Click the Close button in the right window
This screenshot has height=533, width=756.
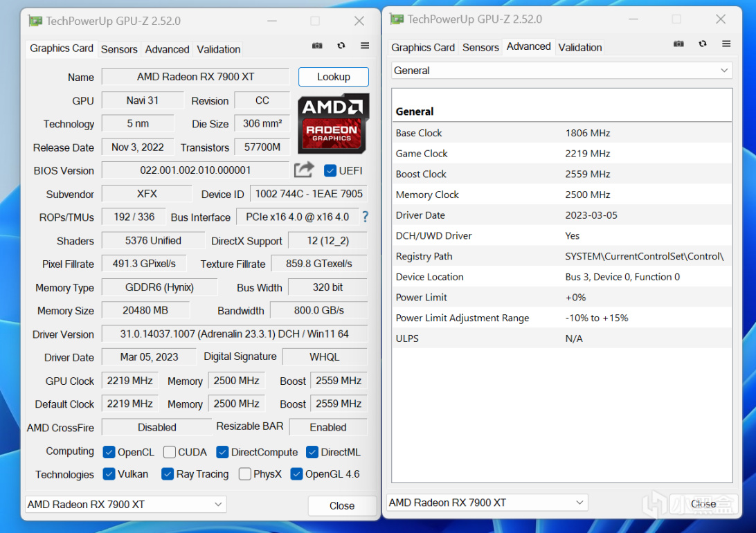coord(703,504)
